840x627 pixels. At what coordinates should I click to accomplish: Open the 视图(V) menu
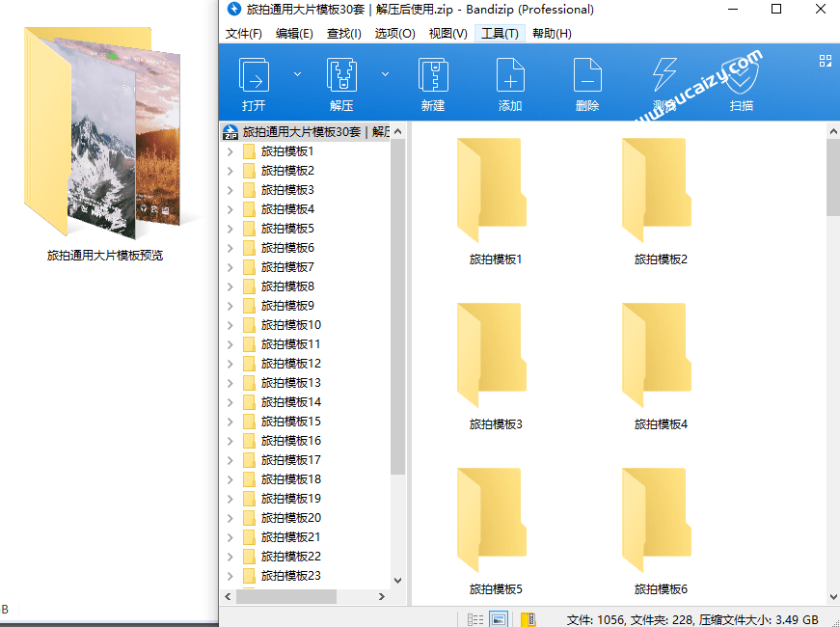pos(447,33)
